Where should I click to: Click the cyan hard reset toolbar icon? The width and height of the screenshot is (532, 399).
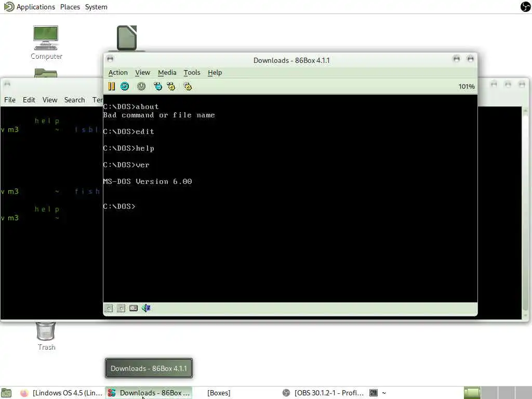125,86
